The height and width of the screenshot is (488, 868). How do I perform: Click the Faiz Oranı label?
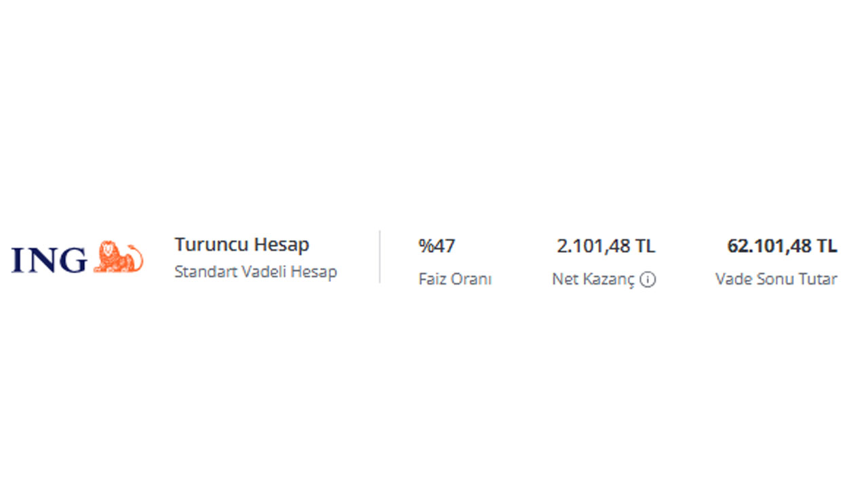pyautogui.click(x=454, y=279)
